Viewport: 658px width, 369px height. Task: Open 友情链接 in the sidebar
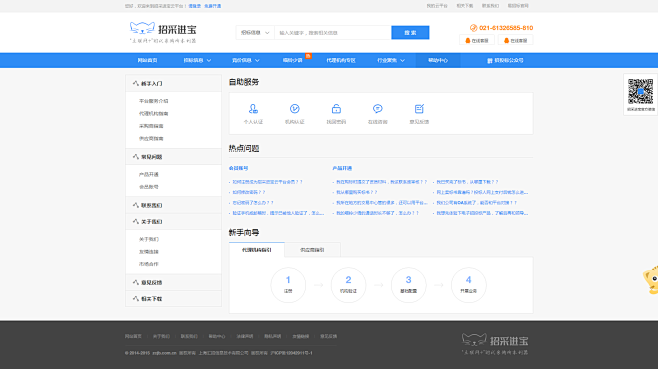[x=149, y=252]
